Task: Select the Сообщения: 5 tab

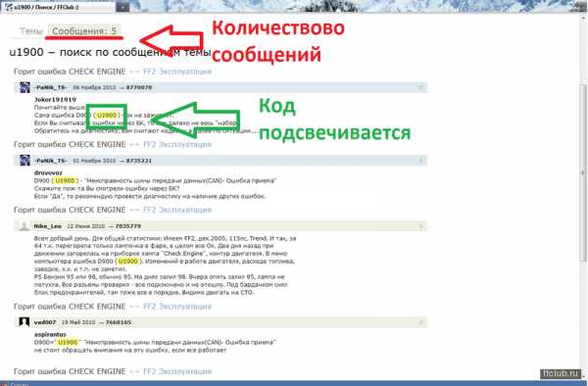Action: pyautogui.click(x=84, y=31)
